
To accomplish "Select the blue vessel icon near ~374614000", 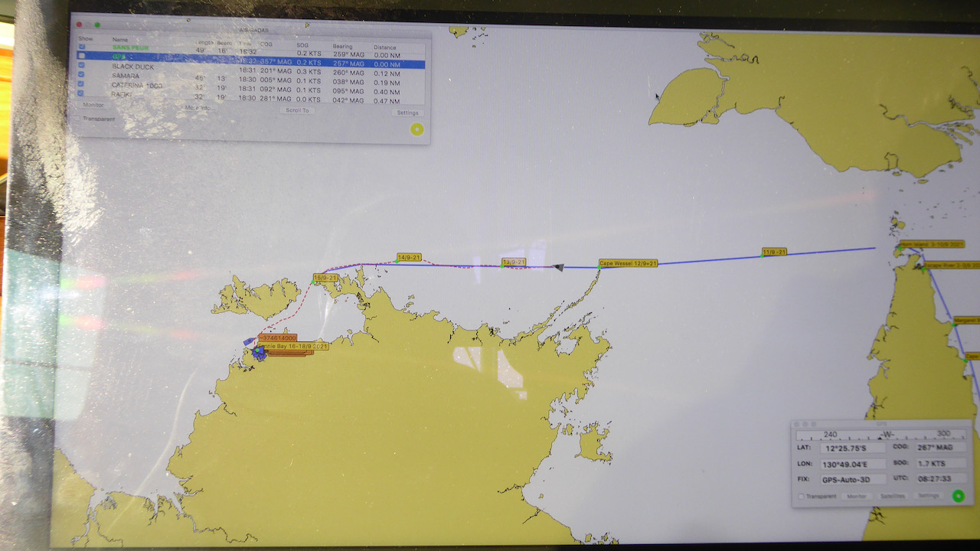I will pyautogui.click(x=250, y=341).
